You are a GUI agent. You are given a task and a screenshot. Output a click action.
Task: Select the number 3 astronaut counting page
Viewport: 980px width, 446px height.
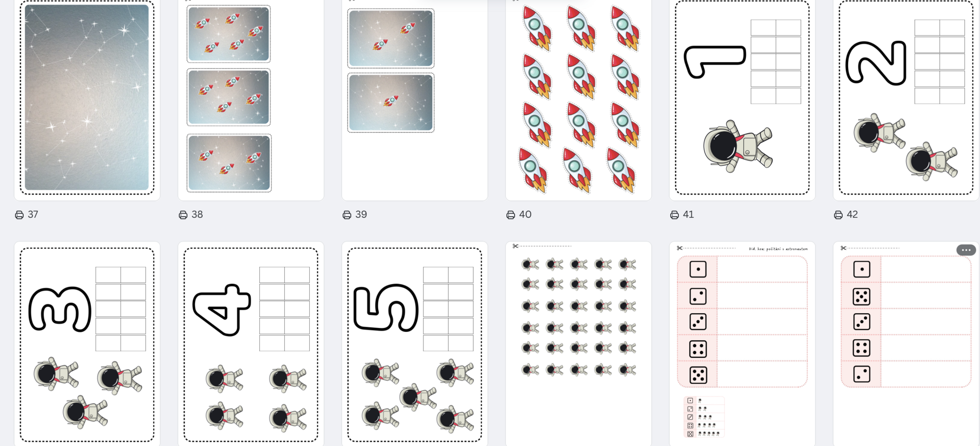click(87, 344)
